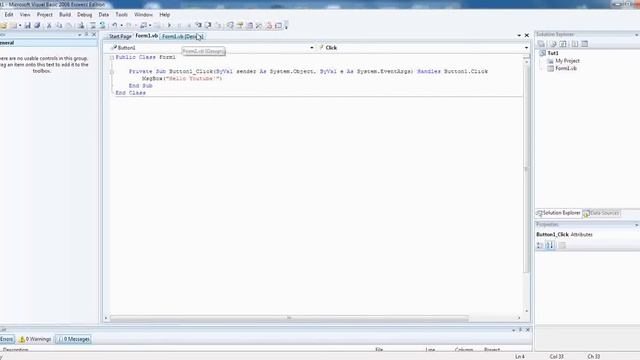Open the Solution Explorer window position dropdown
640x360 pixels.
[636, 35]
